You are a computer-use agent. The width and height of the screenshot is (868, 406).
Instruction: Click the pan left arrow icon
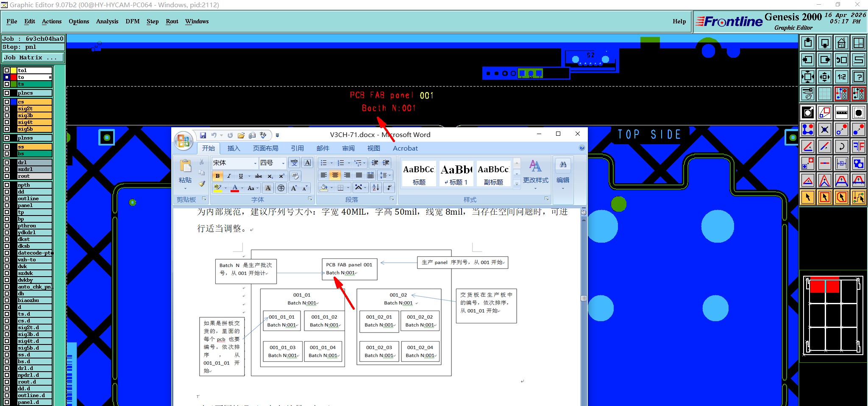point(808,60)
